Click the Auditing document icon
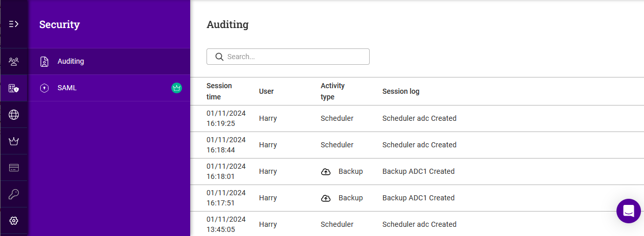Image resolution: width=644 pixels, height=236 pixels. coord(45,62)
